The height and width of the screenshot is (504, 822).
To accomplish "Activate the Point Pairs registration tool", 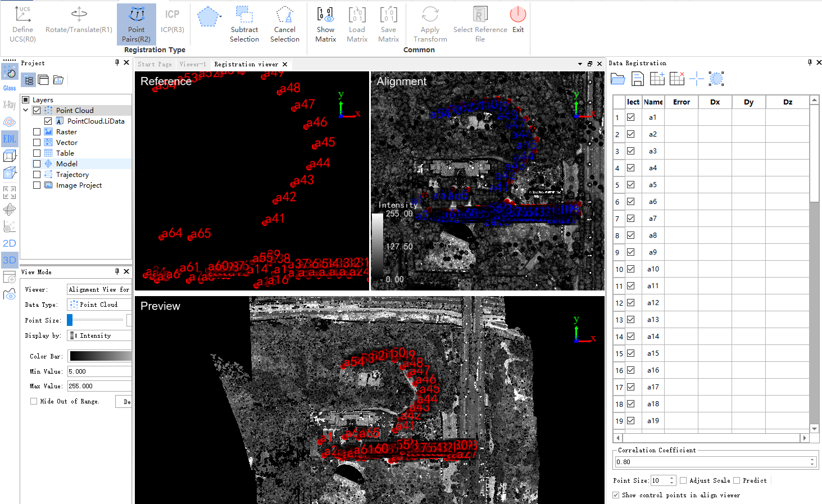I will coord(136,24).
